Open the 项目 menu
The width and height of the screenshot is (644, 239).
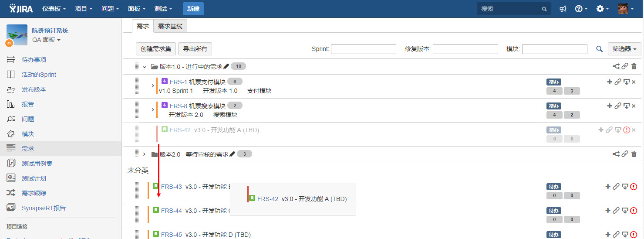click(x=84, y=9)
